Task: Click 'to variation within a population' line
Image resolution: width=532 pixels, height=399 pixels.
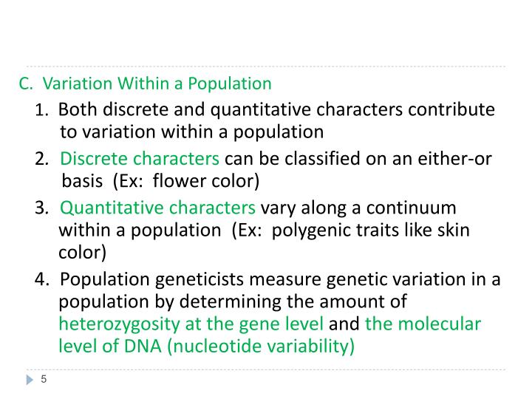Action: point(191,132)
